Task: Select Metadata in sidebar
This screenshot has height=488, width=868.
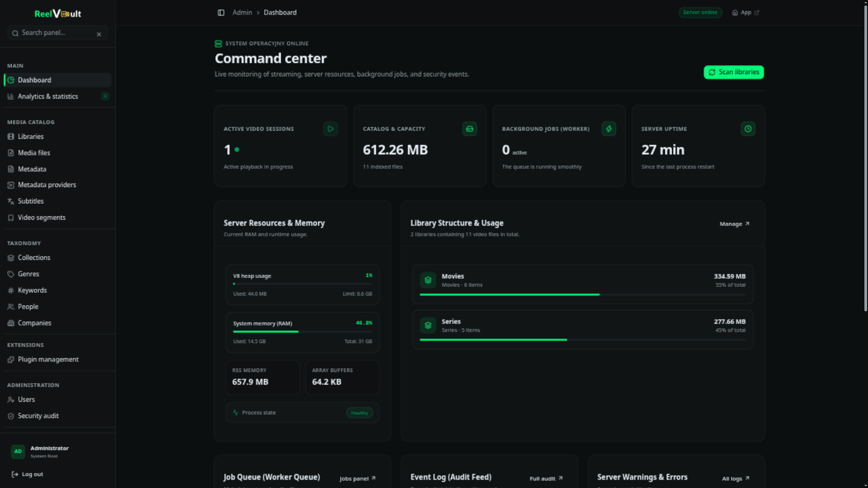Action: point(57,169)
